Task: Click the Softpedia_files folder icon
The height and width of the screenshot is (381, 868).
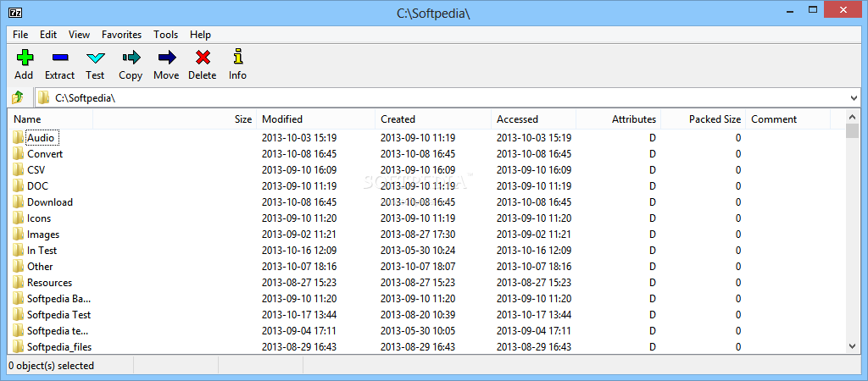Action: 19,347
